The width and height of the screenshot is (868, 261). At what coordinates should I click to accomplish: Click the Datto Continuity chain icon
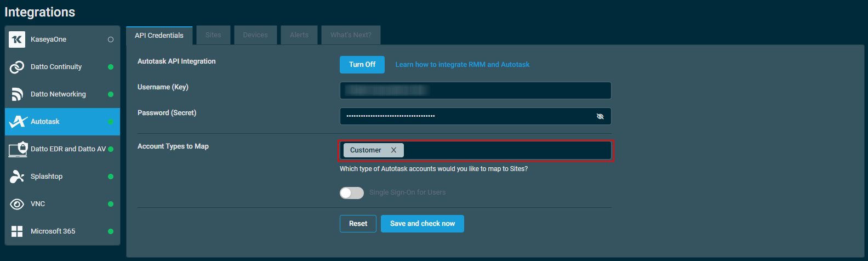click(x=17, y=67)
